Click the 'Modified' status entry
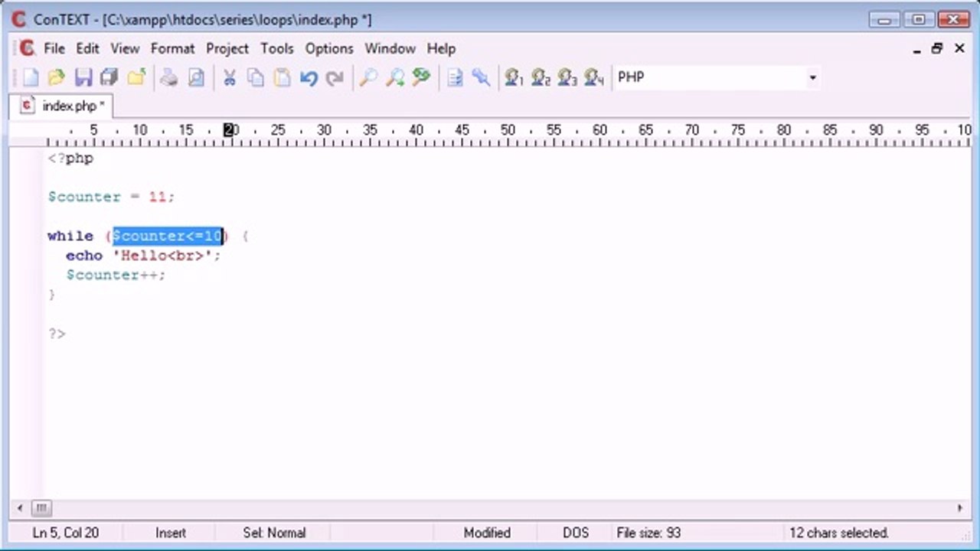 pos(487,533)
